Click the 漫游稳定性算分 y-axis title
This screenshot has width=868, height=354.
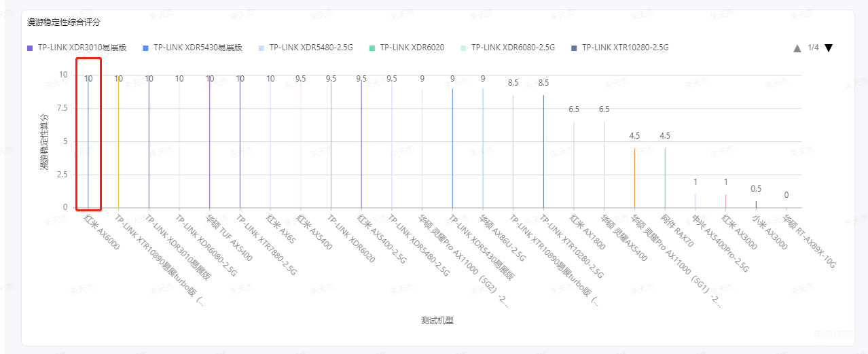[x=44, y=141]
